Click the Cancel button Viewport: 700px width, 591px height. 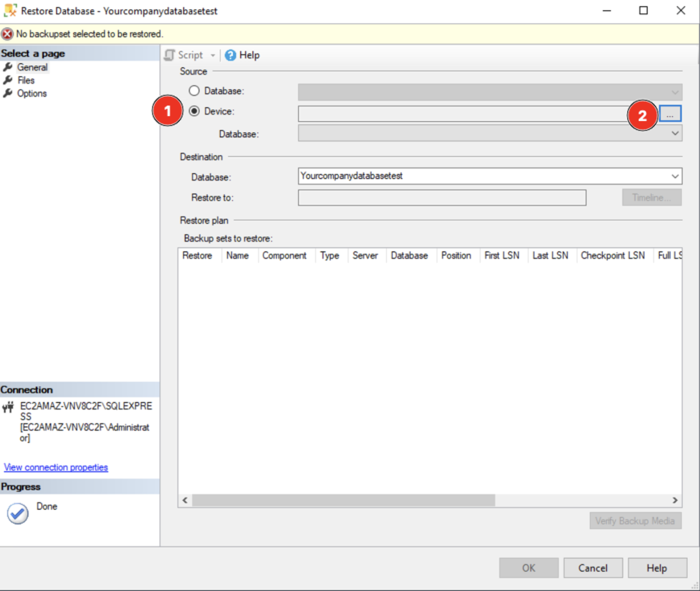[x=593, y=568]
